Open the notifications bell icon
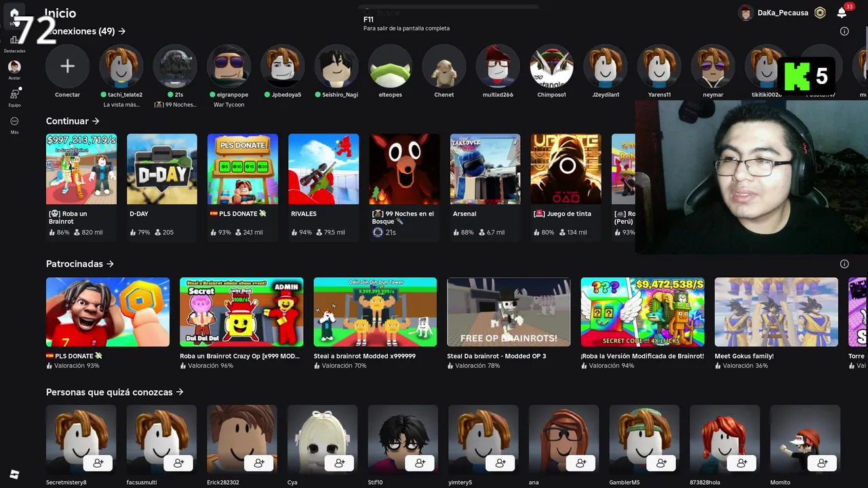The image size is (868, 488). point(842,13)
